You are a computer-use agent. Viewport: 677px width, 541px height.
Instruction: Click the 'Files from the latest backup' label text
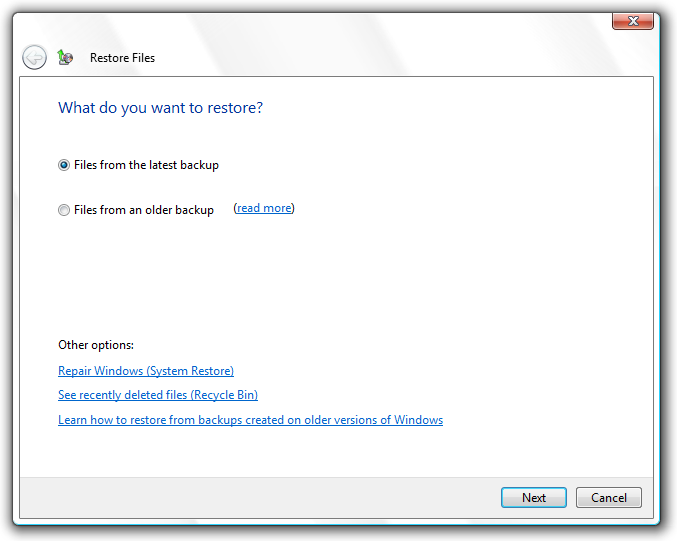pos(146,165)
